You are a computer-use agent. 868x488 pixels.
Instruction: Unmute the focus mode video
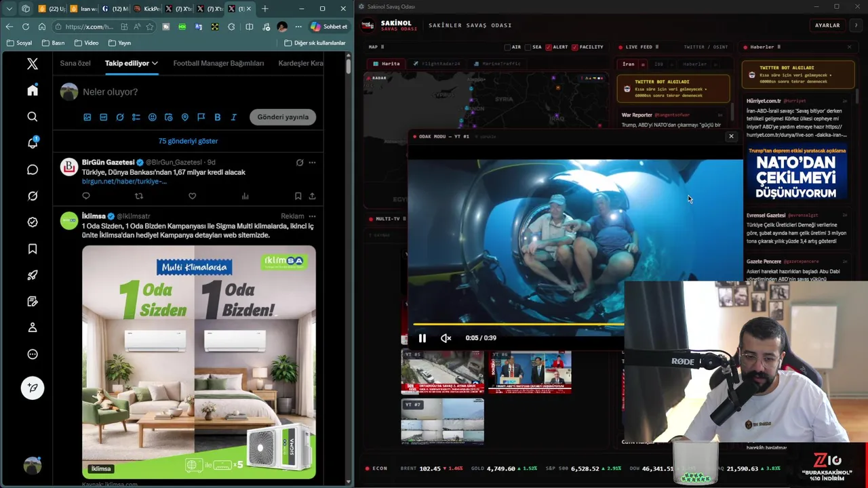click(x=446, y=338)
